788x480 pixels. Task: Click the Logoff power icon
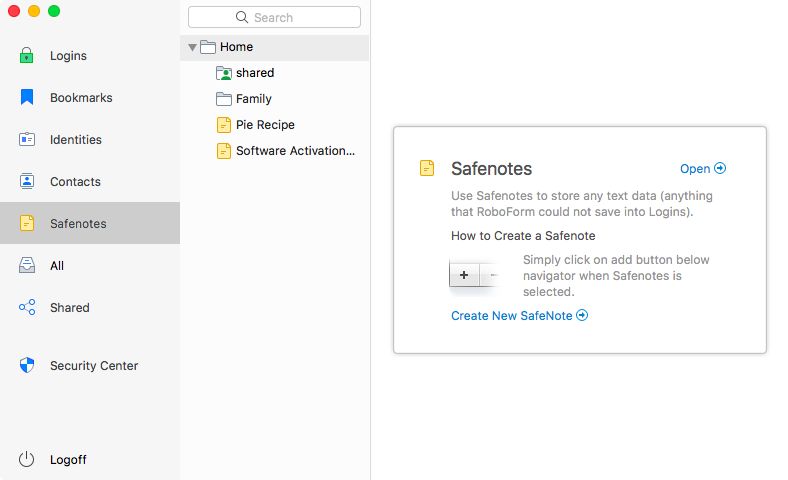tap(26, 459)
